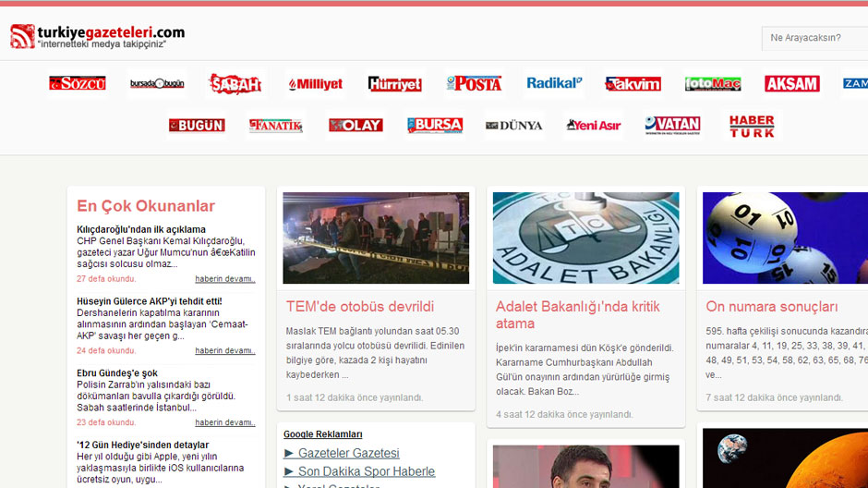Open the Sözcü newspaper logo
This screenshot has height=488, width=868.
pos(78,83)
